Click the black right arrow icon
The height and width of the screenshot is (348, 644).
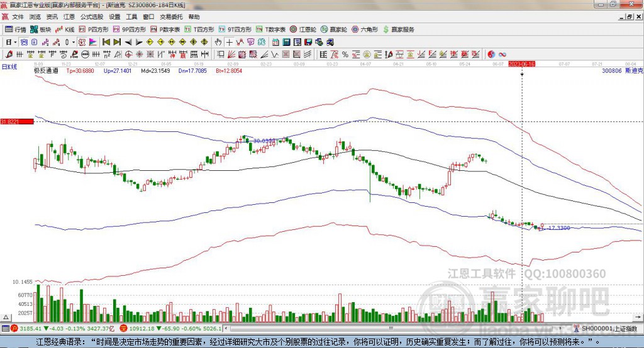(139, 42)
